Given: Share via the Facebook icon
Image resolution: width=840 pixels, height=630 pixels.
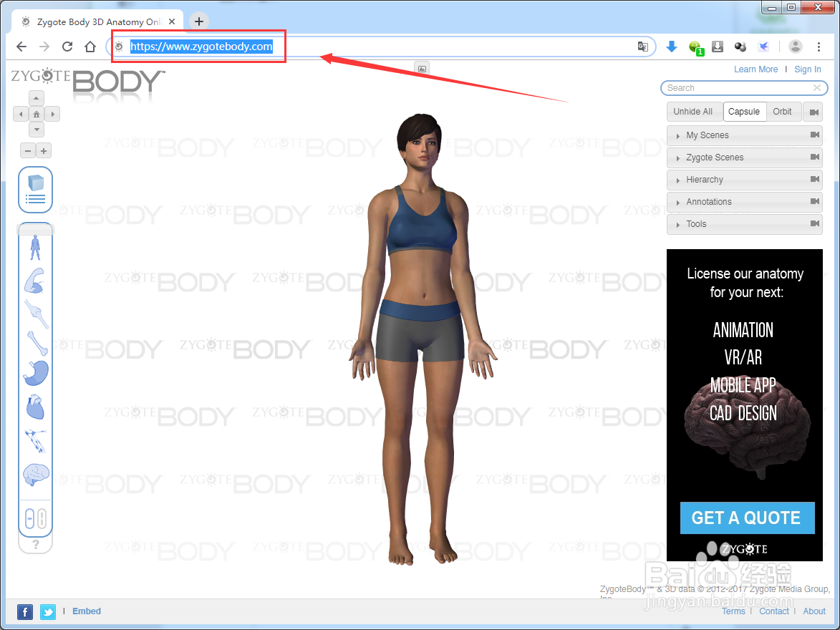Looking at the screenshot, I should coord(25,611).
